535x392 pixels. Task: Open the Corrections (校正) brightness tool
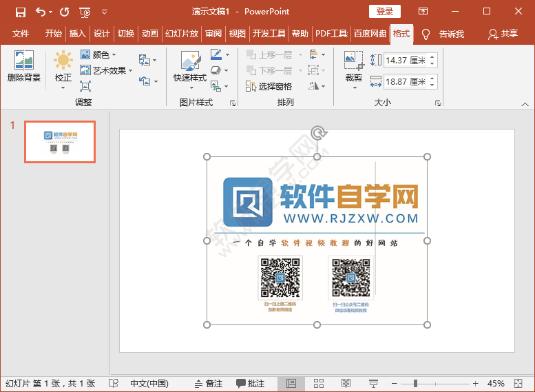63,66
